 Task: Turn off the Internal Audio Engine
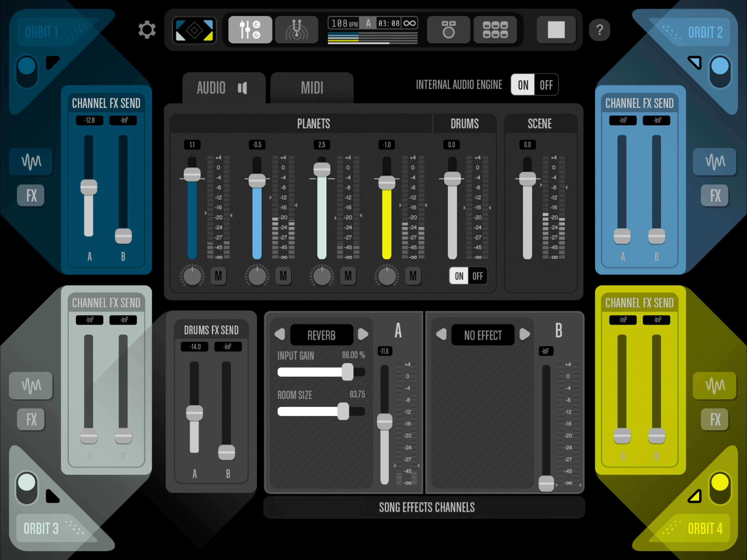[546, 85]
